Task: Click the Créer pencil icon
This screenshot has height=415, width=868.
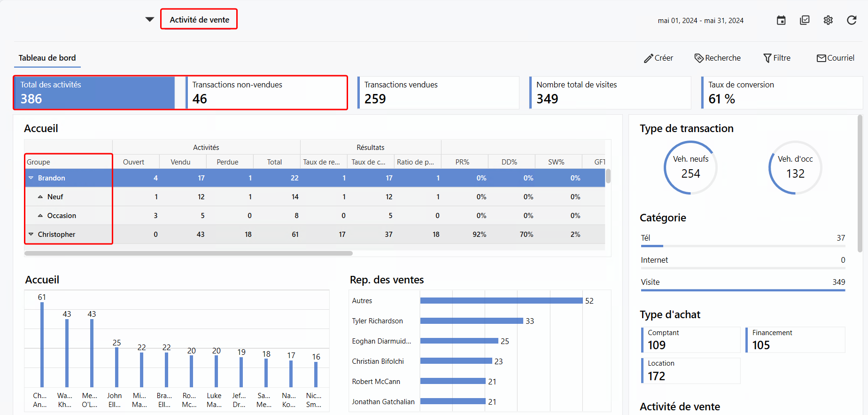Action: coord(649,58)
